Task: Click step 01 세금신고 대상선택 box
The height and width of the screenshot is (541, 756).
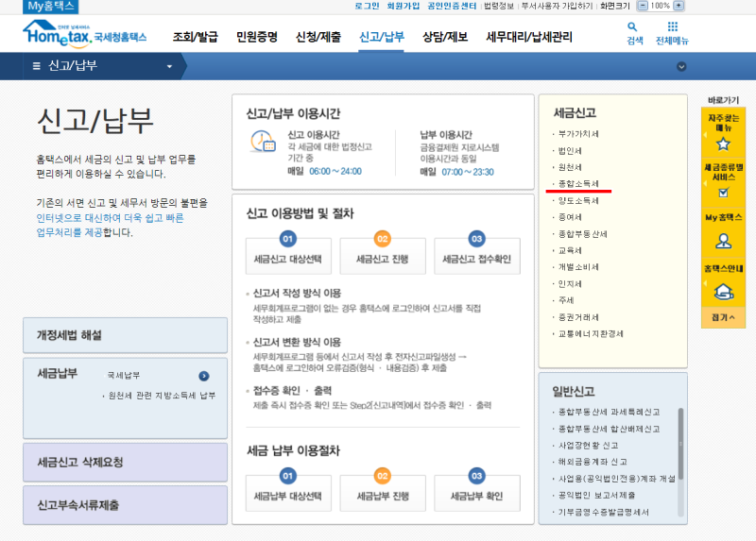Action: pyautogui.click(x=288, y=256)
